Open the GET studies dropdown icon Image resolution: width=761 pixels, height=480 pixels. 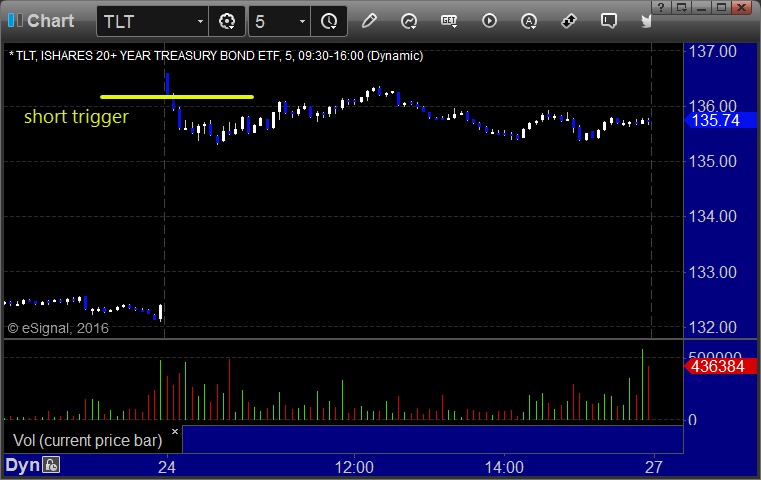(x=449, y=21)
